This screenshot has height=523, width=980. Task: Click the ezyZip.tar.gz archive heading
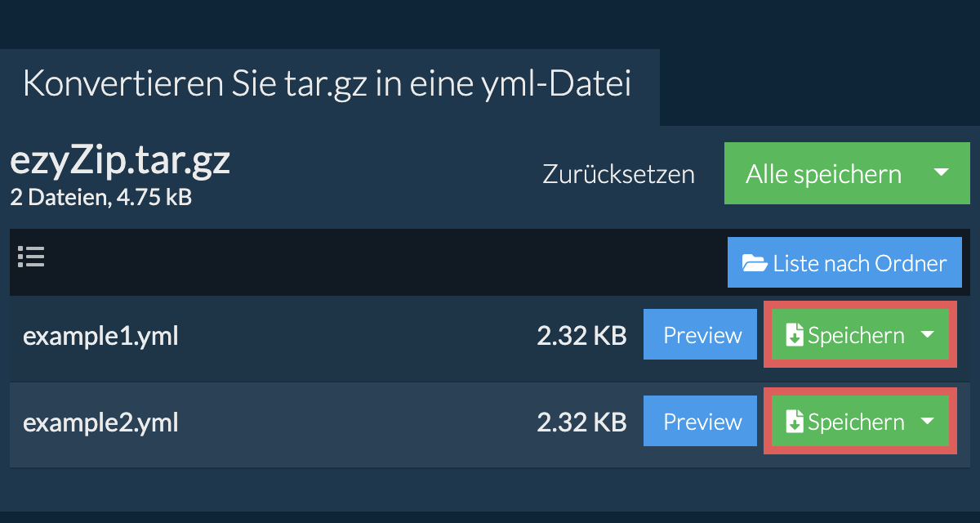(120, 161)
